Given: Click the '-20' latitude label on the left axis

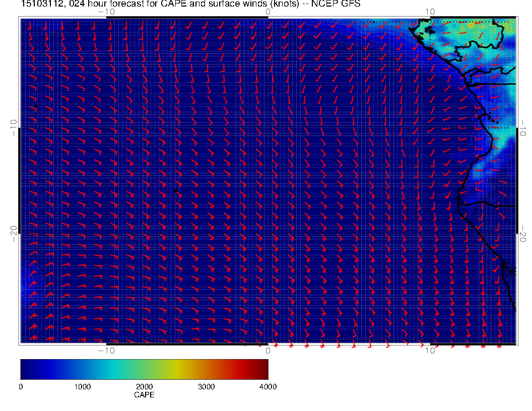Looking at the screenshot, I should 14,234.
